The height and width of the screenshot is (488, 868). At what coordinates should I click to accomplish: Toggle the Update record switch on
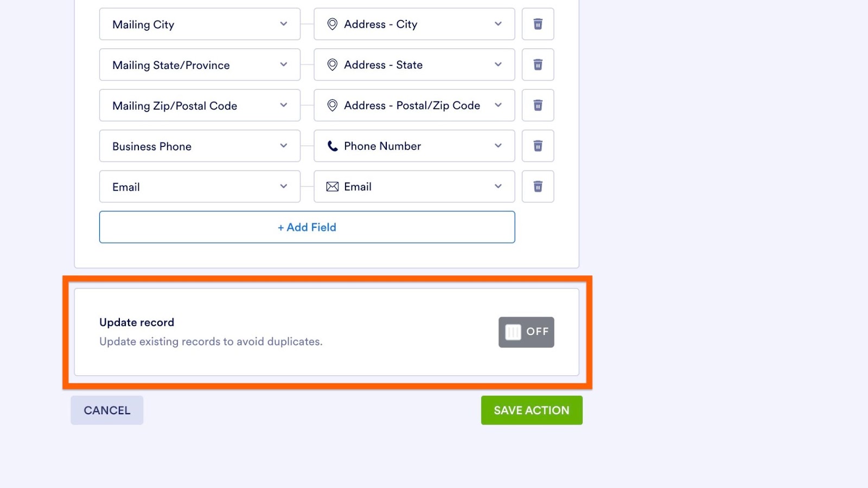[526, 332]
